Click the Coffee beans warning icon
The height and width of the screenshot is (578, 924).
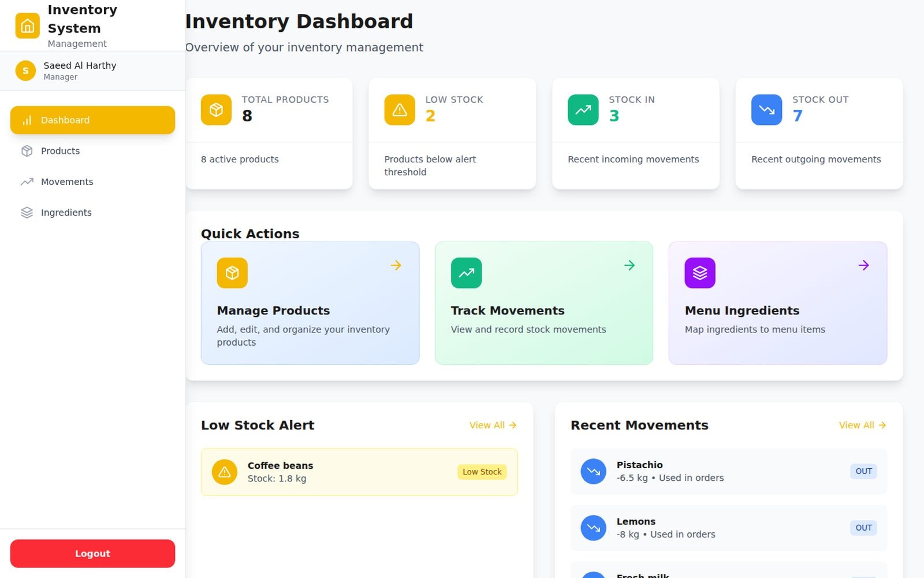pos(225,472)
